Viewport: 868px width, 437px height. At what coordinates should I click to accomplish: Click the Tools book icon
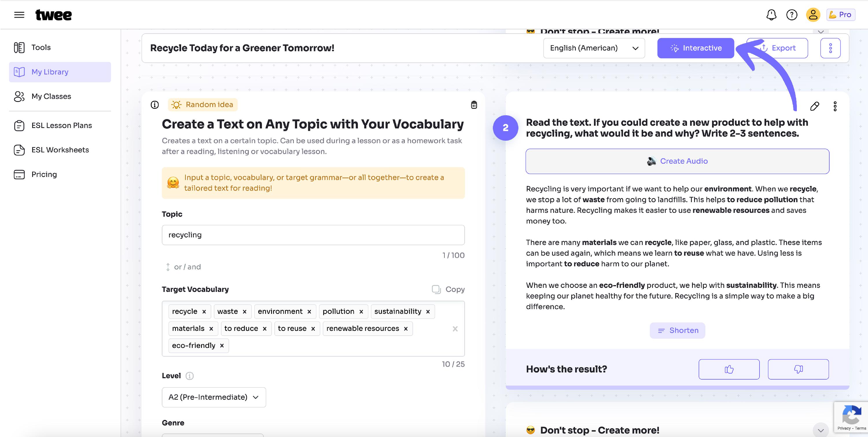coord(19,47)
